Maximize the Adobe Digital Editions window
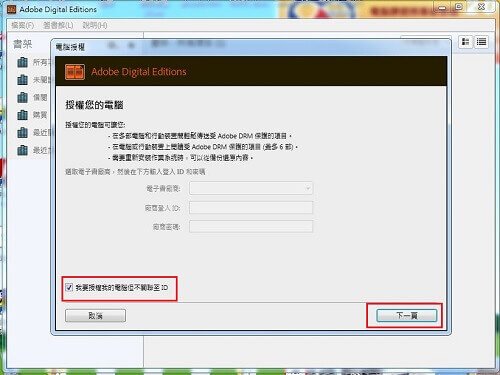The image size is (500, 375). [459, 7]
